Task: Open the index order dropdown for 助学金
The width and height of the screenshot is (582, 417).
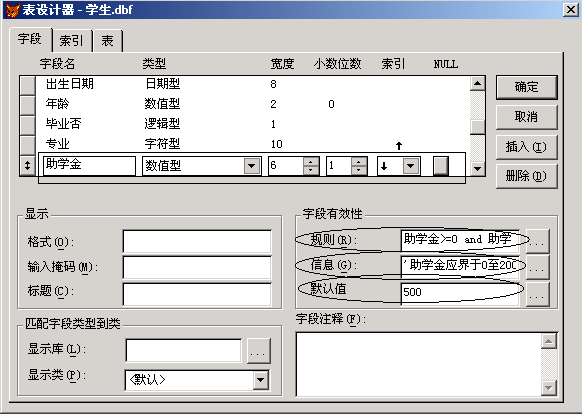Action: point(411,166)
